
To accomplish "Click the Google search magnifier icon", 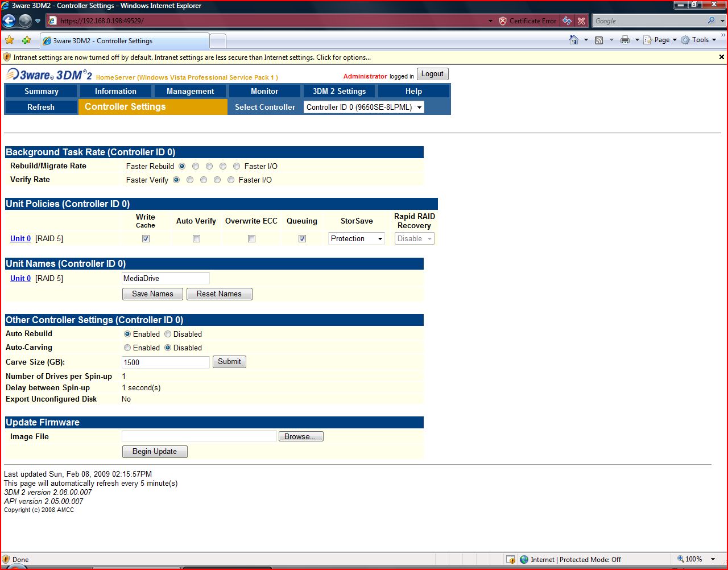I will pyautogui.click(x=712, y=20).
